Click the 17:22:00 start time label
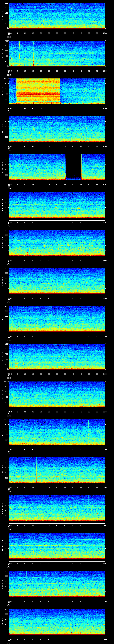The height and width of the screenshot is (644, 114). (x=9, y=336)
